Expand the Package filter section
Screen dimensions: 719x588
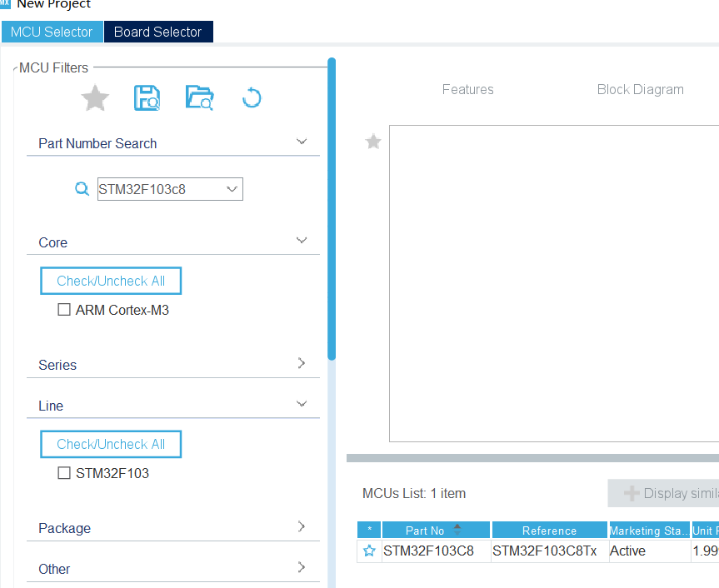(x=302, y=526)
